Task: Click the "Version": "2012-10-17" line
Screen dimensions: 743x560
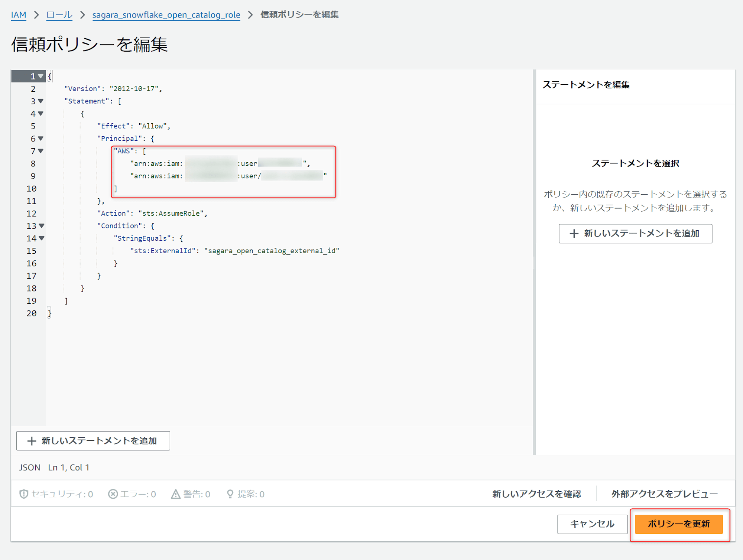Action: click(113, 89)
